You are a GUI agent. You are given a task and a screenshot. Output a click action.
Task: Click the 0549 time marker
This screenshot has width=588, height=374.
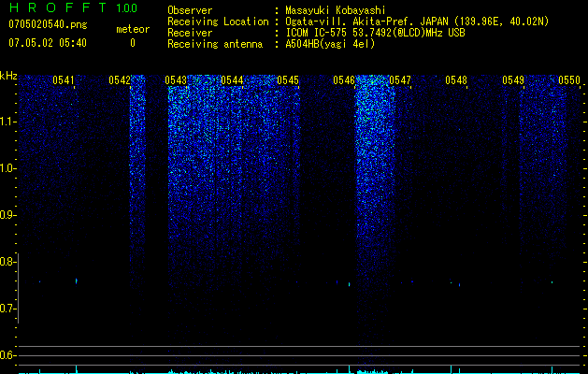pyautogui.click(x=513, y=80)
